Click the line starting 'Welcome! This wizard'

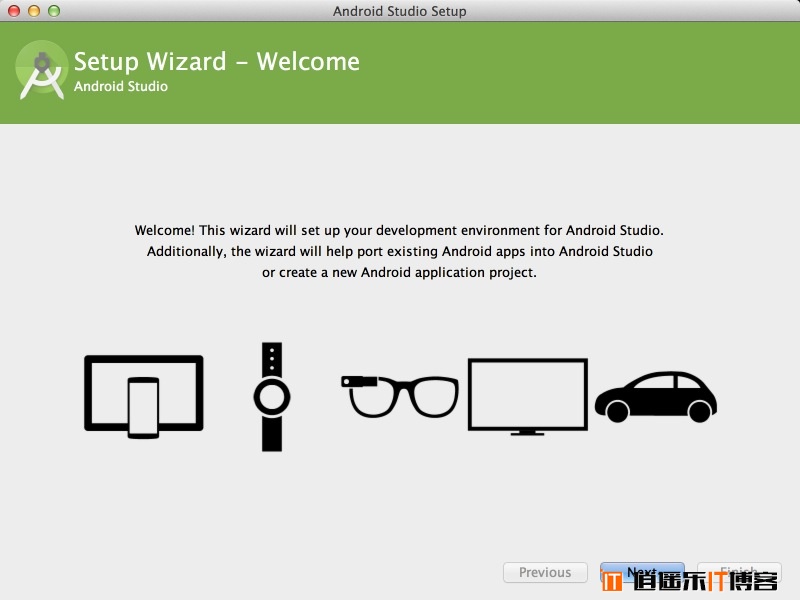click(399, 231)
